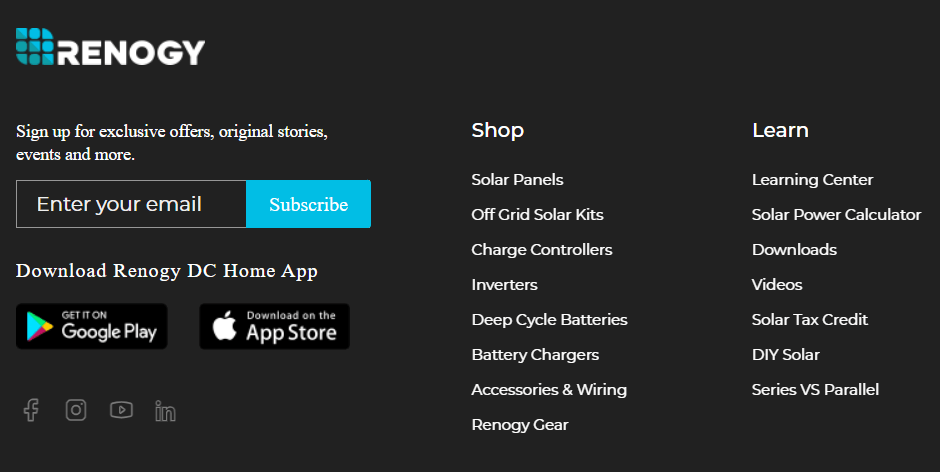Open the LinkedIn social icon
940x472 pixels.
click(x=166, y=410)
